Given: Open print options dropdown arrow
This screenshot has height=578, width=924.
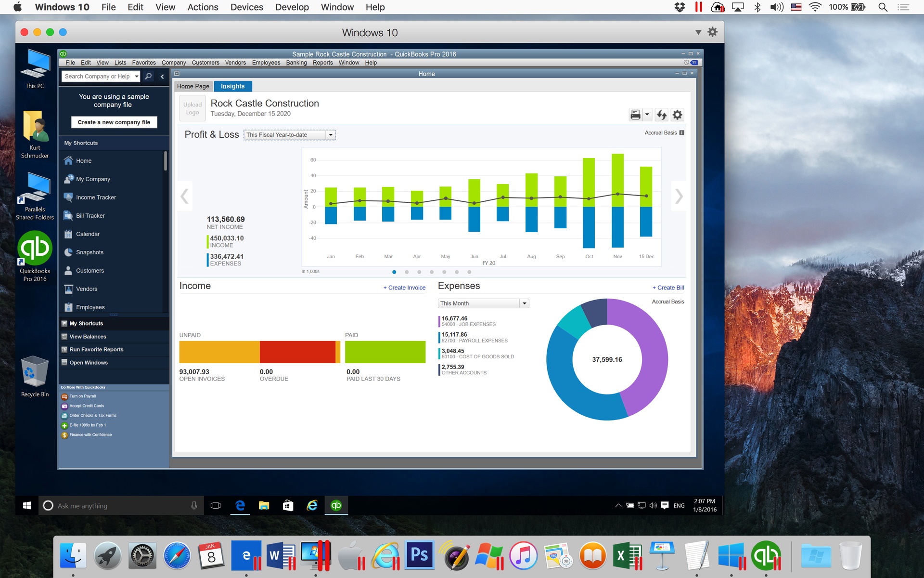Looking at the screenshot, I should click(647, 115).
